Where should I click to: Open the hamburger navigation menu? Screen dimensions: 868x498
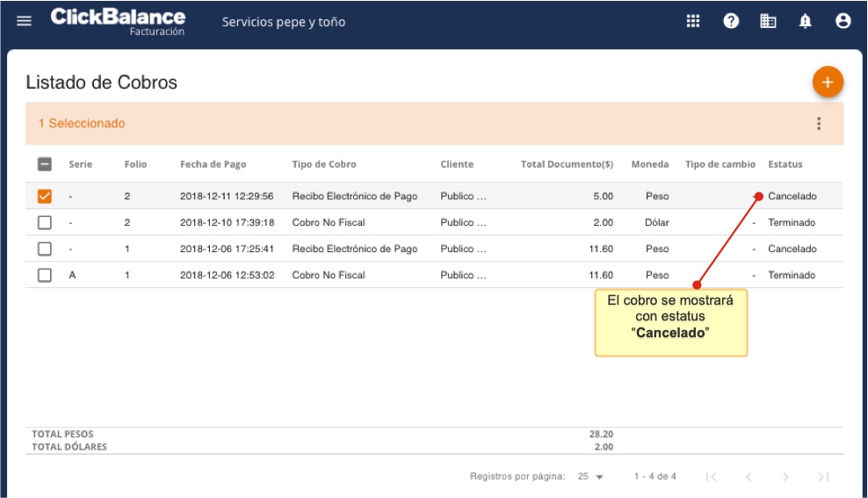click(24, 22)
